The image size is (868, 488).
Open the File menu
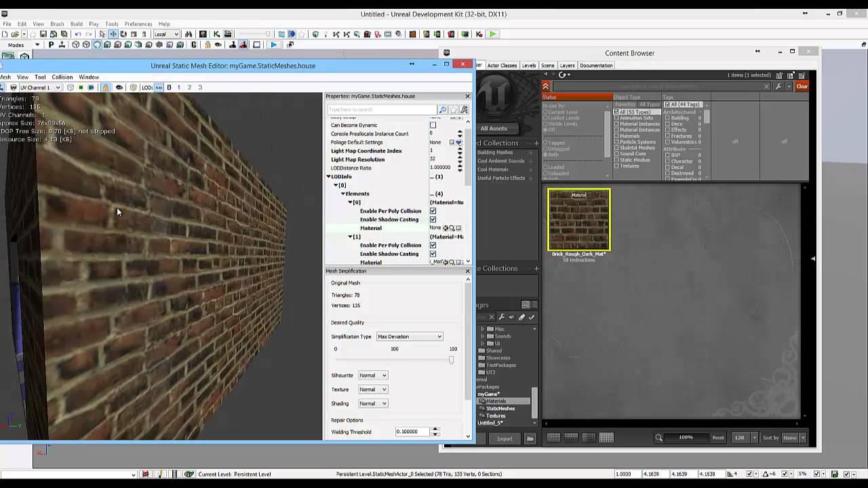pyautogui.click(x=7, y=24)
